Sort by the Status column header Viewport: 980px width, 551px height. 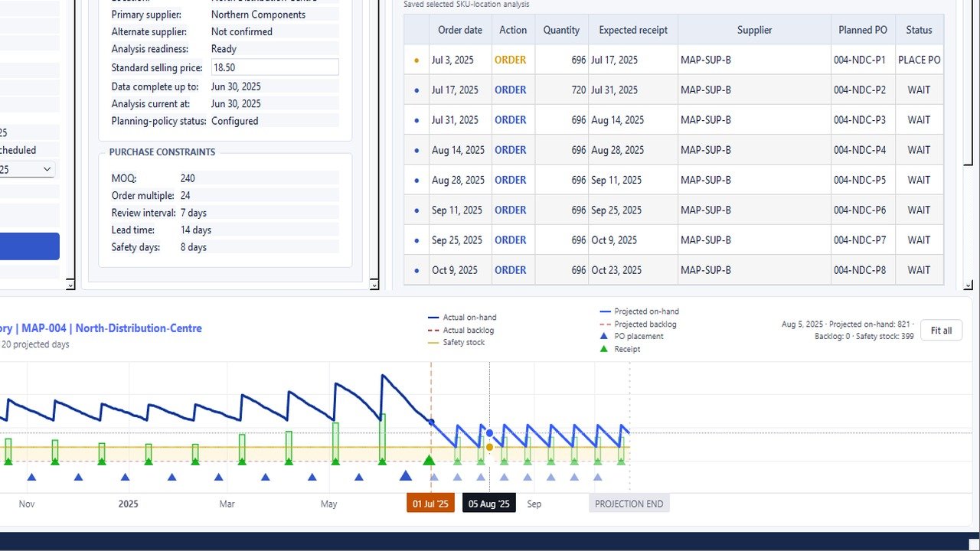tap(919, 30)
